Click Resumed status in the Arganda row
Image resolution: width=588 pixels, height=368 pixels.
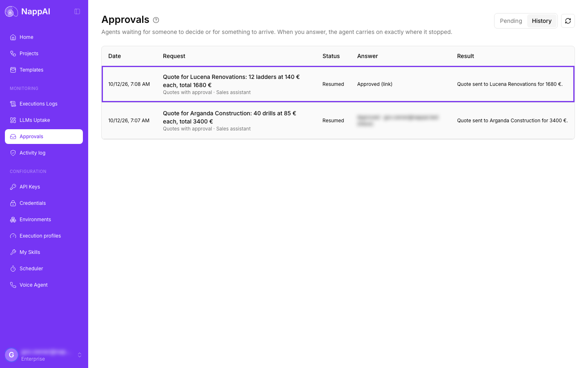click(333, 121)
